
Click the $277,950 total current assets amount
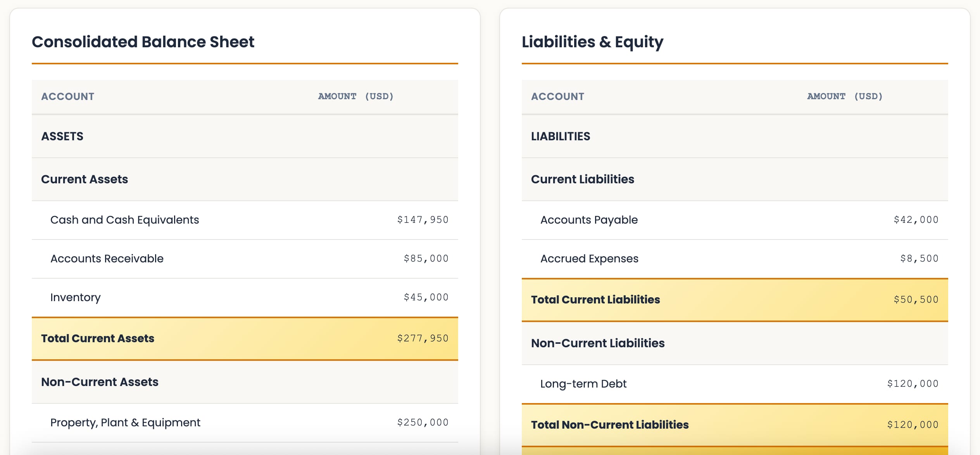[x=423, y=338]
